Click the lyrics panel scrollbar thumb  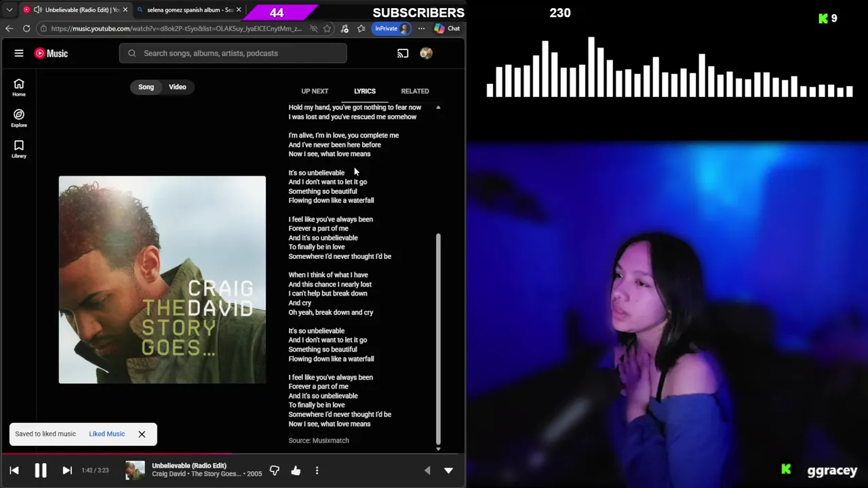pos(438,338)
